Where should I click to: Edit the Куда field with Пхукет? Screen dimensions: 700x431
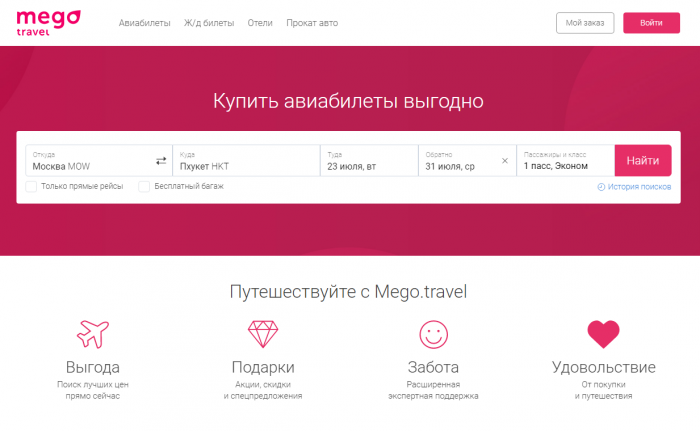click(246, 160)
